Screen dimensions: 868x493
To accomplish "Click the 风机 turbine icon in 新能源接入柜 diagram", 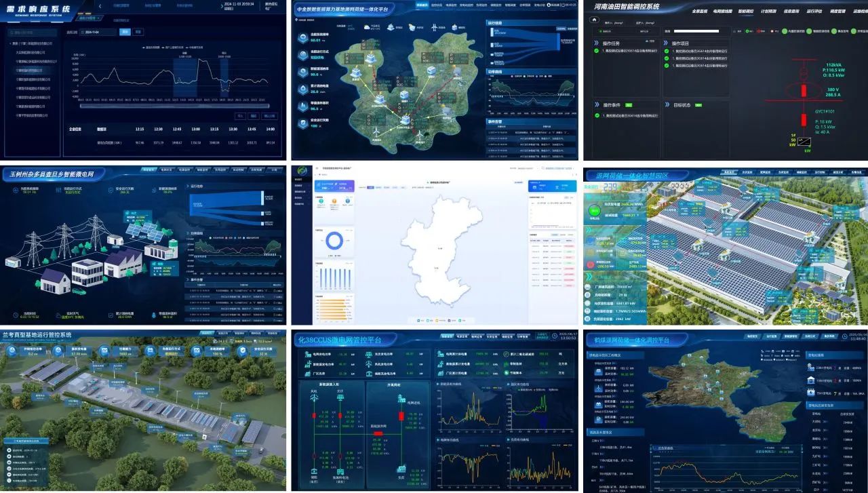I will [x=314, y=399].
